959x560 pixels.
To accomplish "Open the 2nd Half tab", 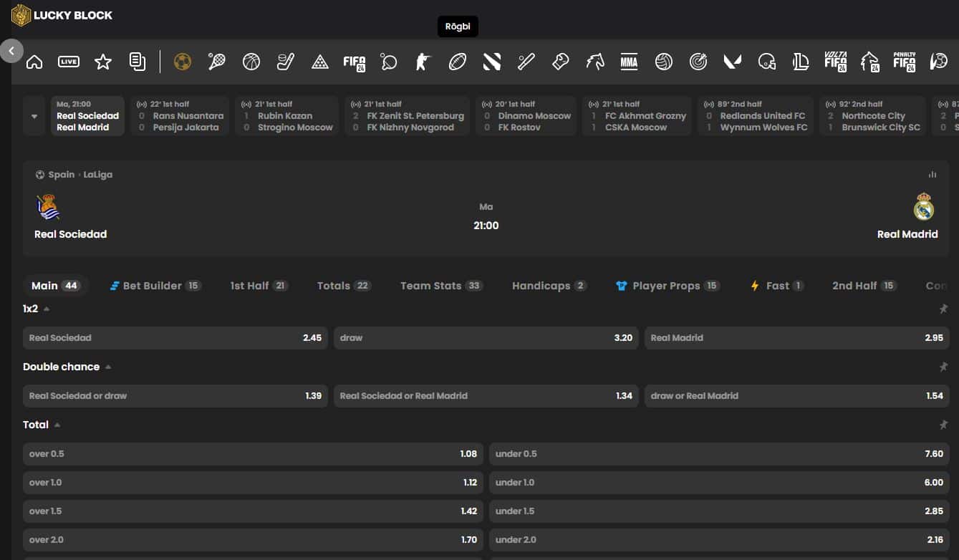I will (864, 286).
